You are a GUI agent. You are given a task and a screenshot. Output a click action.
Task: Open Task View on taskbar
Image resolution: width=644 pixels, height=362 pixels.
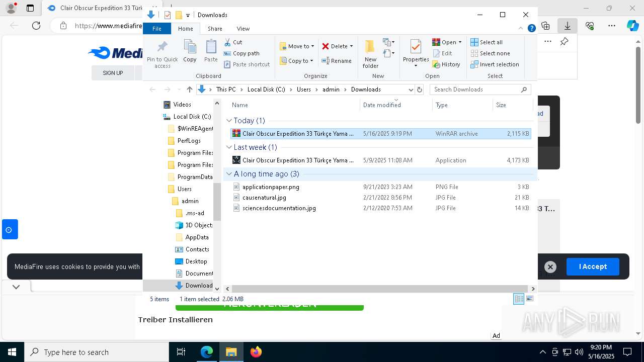point(181,352)
